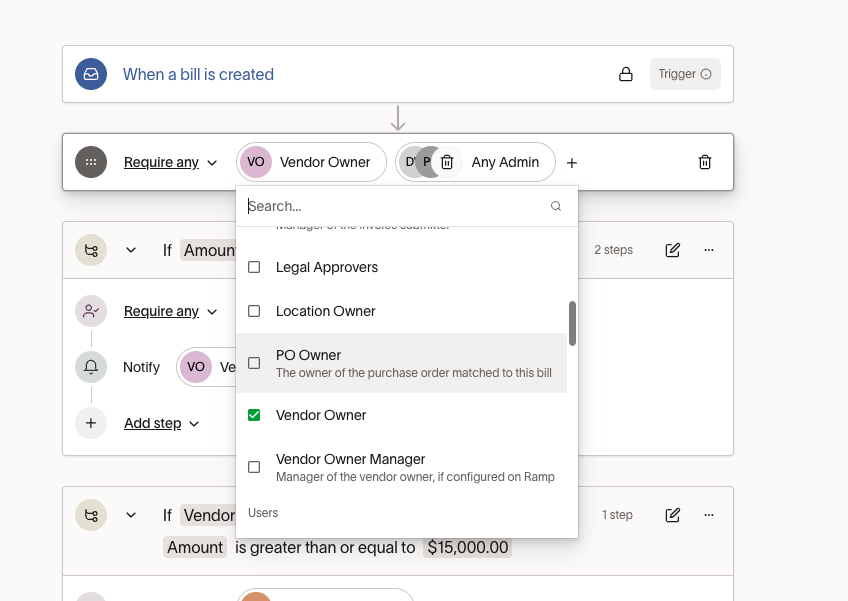The height and width of the screenshot is (601, 848).
Task: Click the $15,000.00 amount value
Action: 467,547
